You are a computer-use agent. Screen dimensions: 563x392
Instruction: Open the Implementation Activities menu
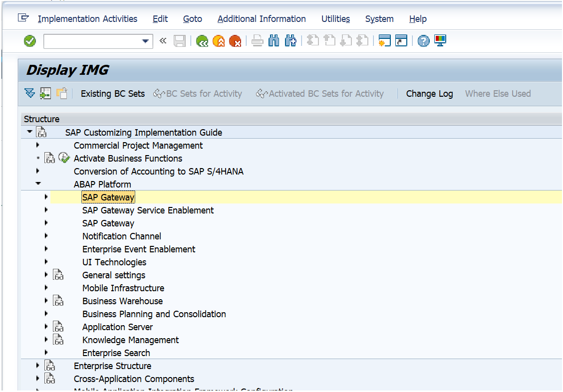pyautogui.click(x=87, y=18)
